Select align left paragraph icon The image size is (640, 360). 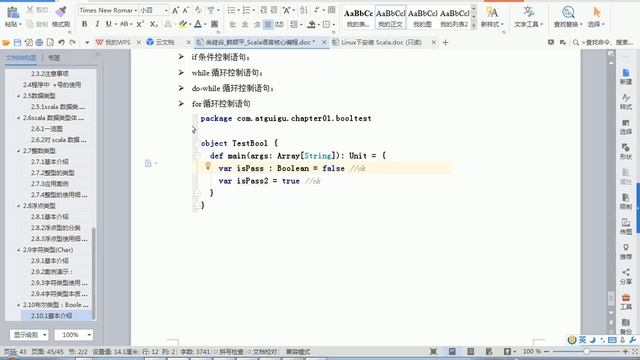click(x=233, y=24)
